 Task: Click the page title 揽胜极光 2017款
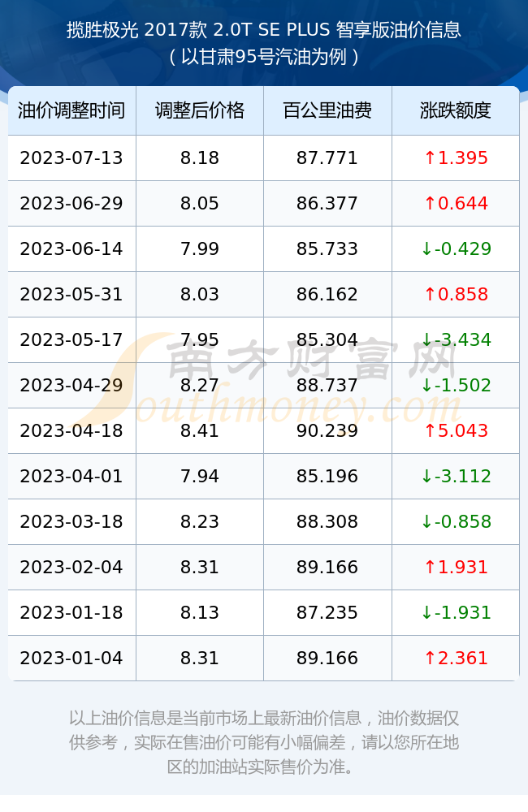pos(136,30)
